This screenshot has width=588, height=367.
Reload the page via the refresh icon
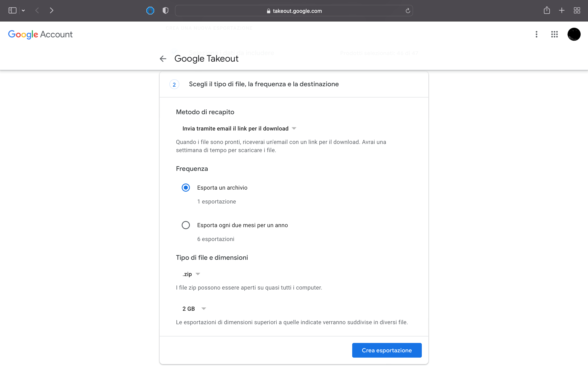point(408,11)
